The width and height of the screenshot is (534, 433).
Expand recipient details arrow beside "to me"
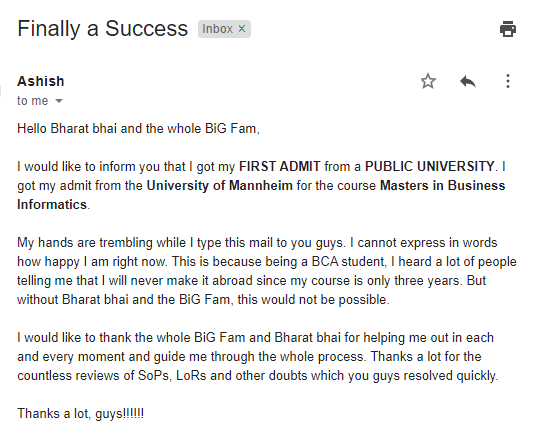pyautogui.click(x=59, y=101)
